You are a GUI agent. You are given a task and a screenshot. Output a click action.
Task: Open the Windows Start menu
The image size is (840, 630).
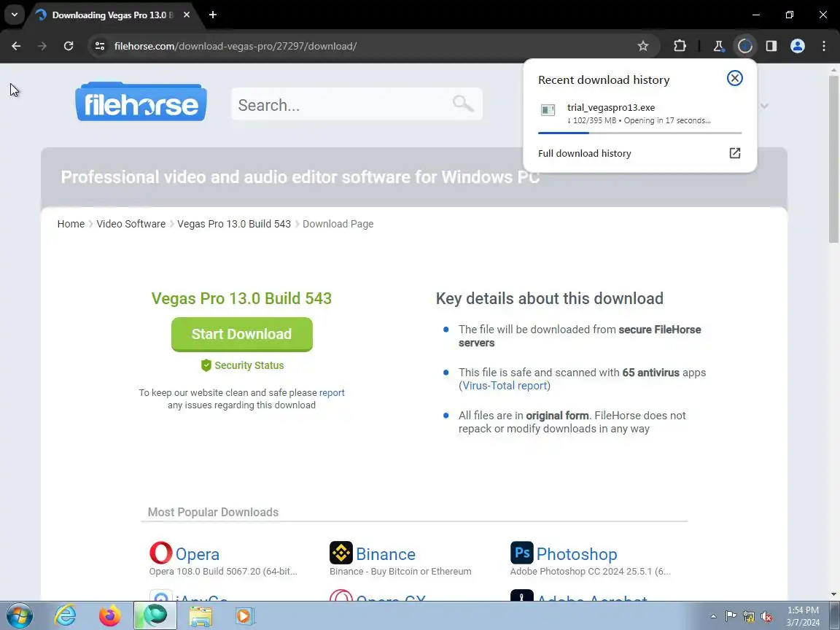[19, 616]
